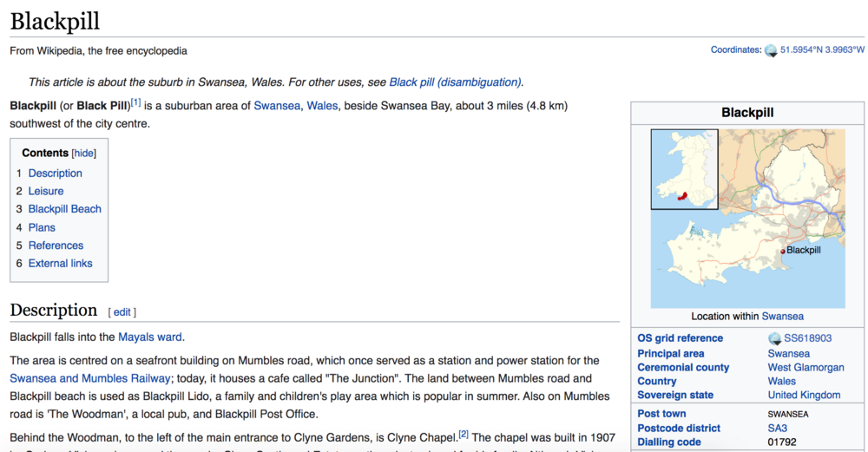Image resolution: width=868 pixels, height=452 pixels.
Task: Open SA3 postcode district link
Action: (777, 429)
